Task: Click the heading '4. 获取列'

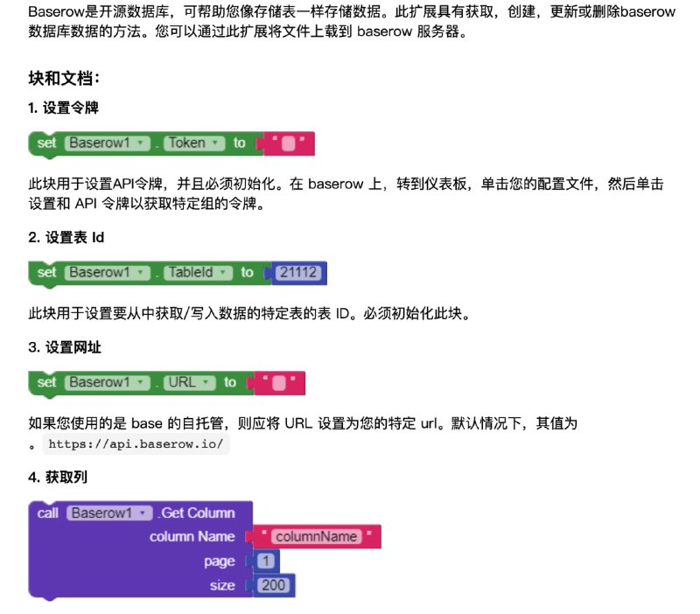Action: point(58,477)
